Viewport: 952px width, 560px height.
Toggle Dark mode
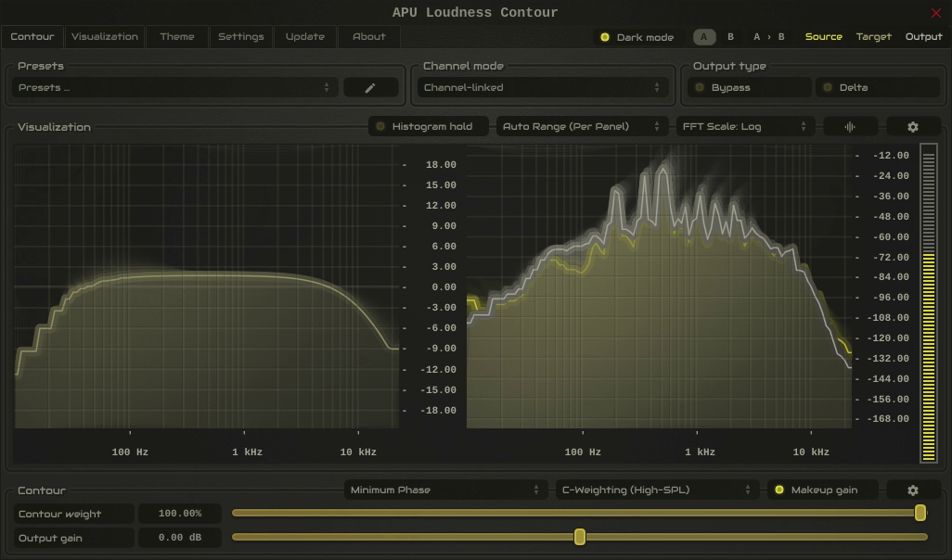coord(637,37)
